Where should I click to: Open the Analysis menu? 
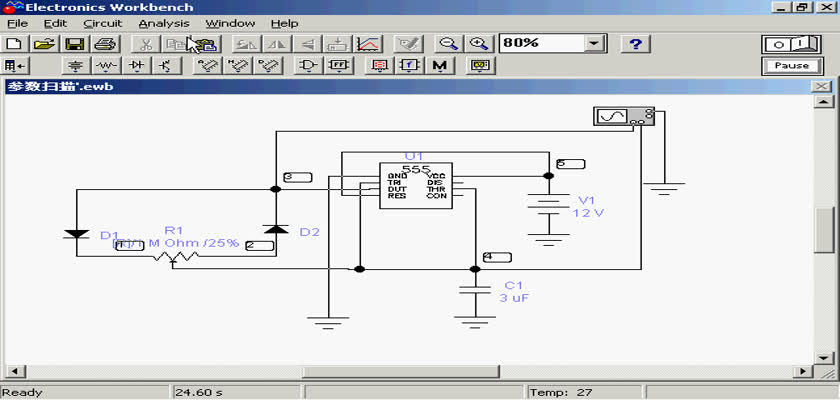[x=164, y=24]
